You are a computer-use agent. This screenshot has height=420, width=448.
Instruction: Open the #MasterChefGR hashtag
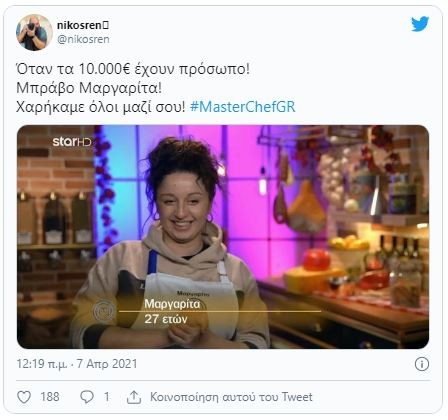pyautogui.click(x=243, y=107)
